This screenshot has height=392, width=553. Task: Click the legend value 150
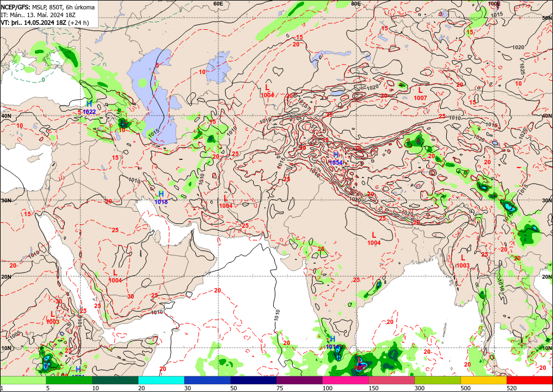373,388
